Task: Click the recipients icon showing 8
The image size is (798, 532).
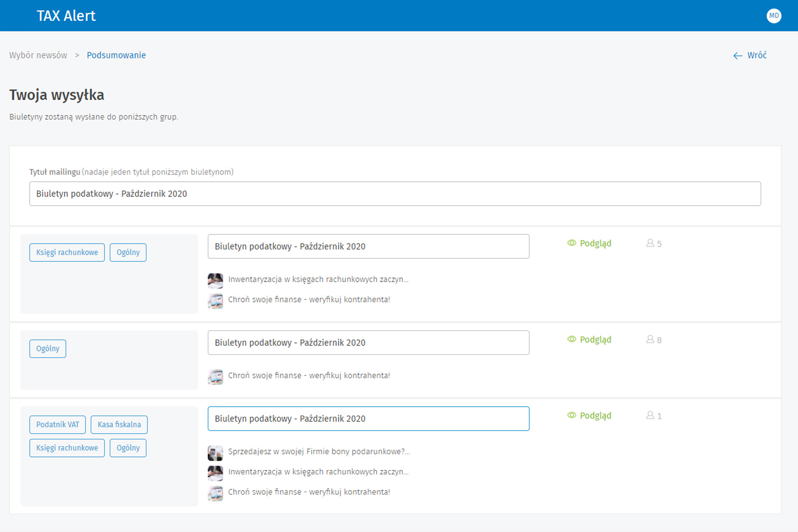Action: pos(650,340)
